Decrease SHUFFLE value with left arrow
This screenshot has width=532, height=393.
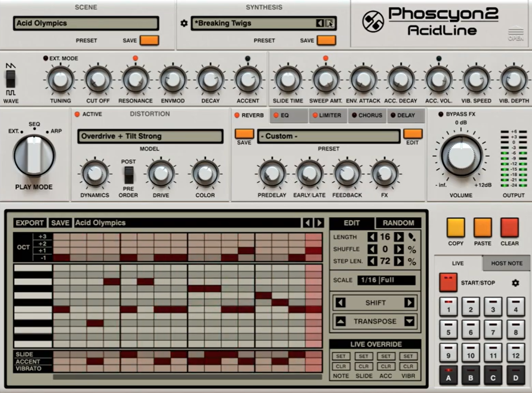point(372,249)
